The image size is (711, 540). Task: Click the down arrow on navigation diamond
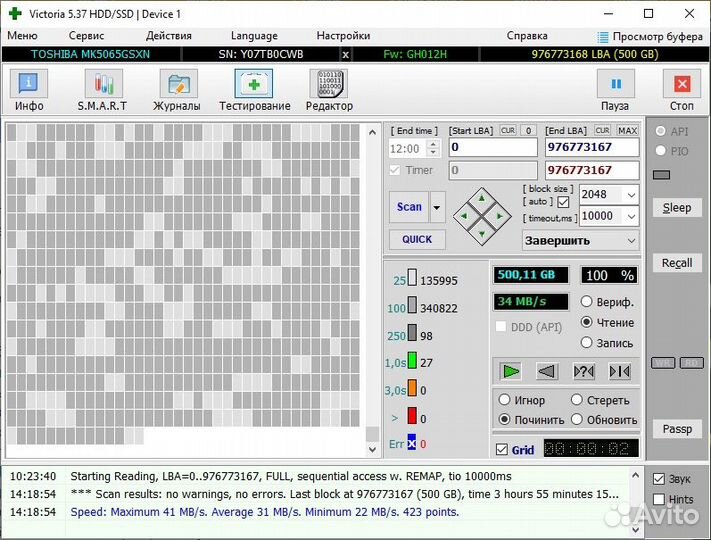(482, 234)
